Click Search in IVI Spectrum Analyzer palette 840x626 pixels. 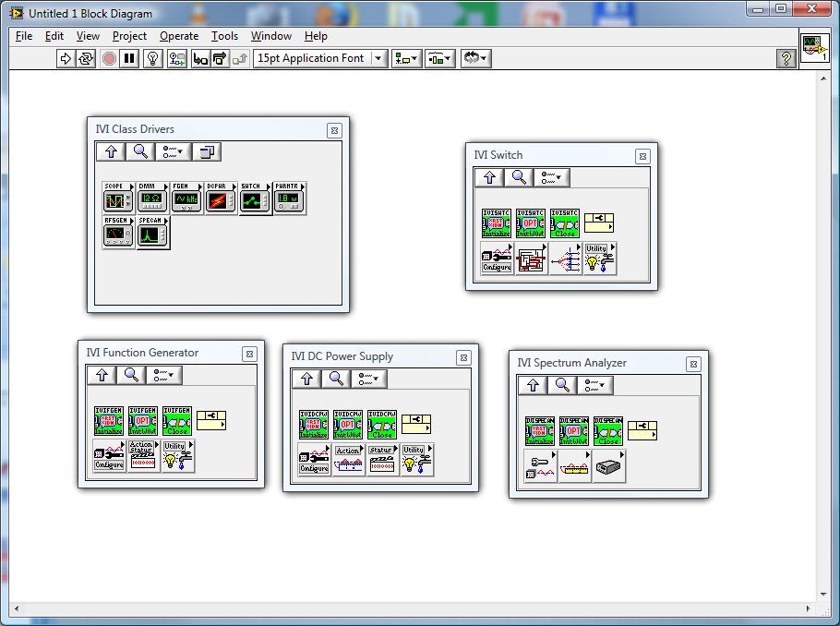coord(562,385)
